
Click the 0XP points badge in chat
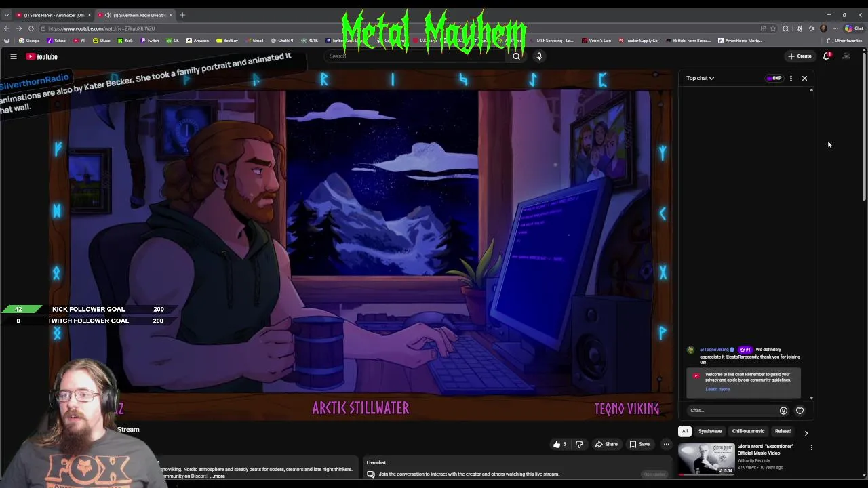click(774, 78)
